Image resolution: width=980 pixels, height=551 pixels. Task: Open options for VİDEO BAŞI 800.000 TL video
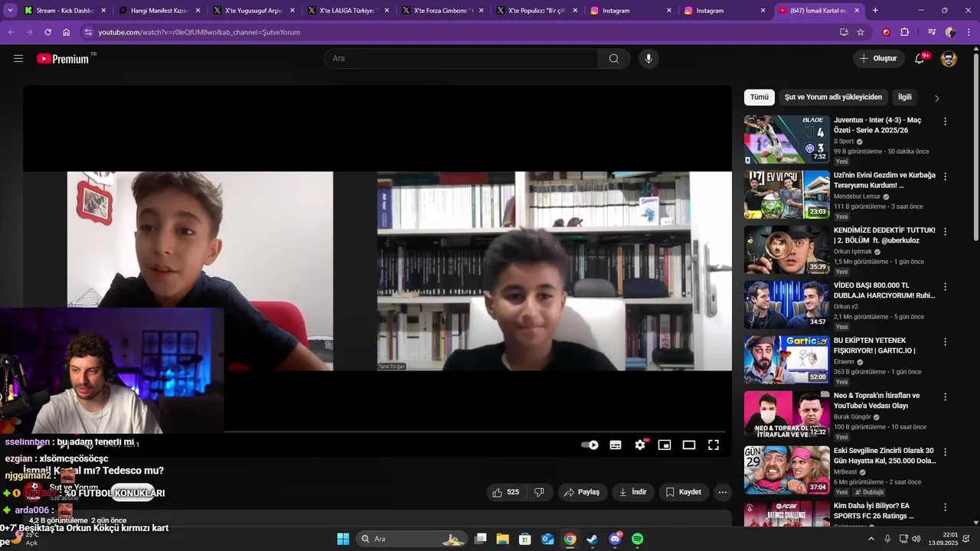pos(945,286)
